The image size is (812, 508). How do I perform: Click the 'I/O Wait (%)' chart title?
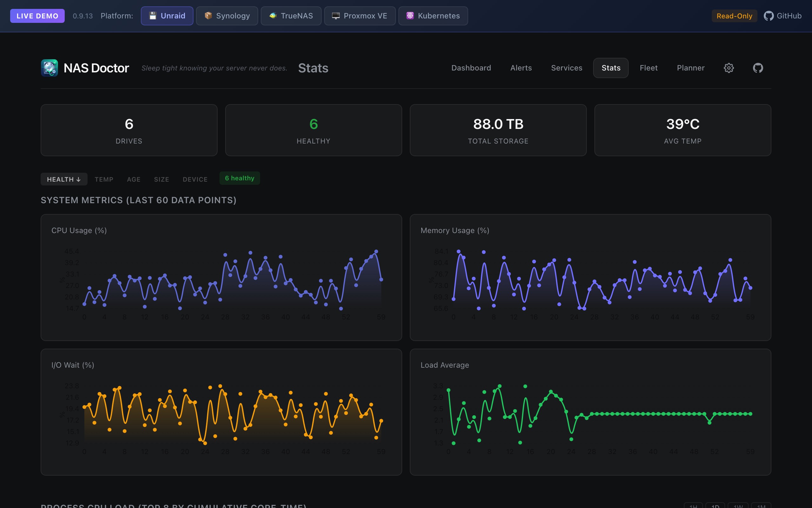pyautogui.click(x=72, y=364)
